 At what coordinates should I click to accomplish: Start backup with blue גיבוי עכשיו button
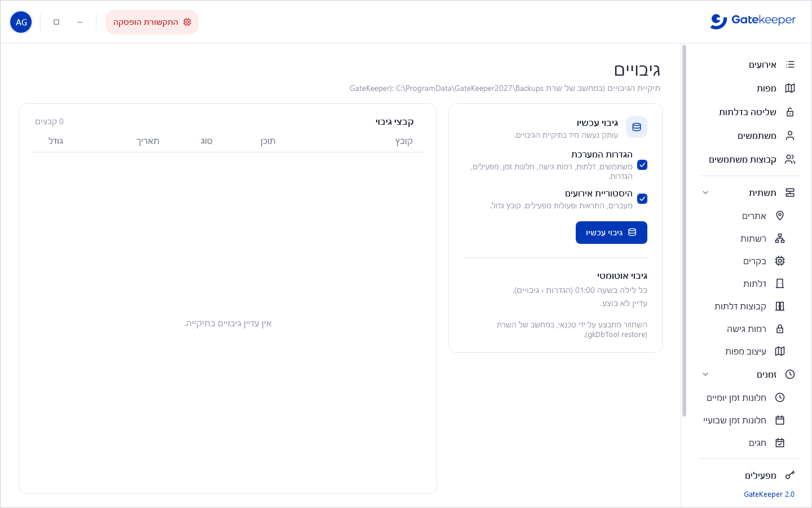point(611,233)
